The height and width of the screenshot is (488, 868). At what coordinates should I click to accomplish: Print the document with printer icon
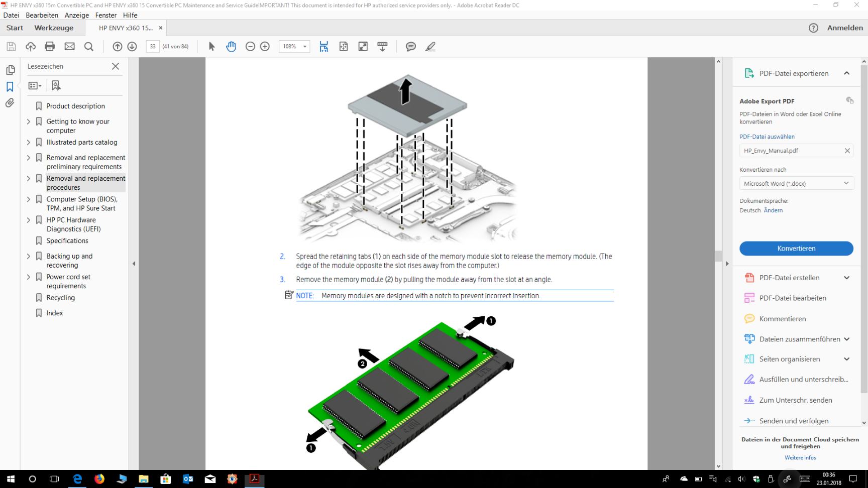(x=50, y=47)
